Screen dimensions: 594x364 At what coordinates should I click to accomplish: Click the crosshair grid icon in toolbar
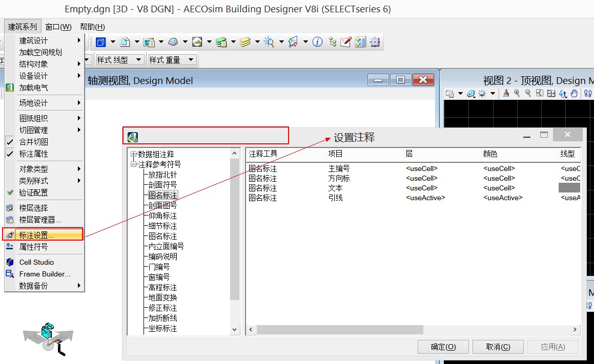pyautogui.click(x=375, y=42)
